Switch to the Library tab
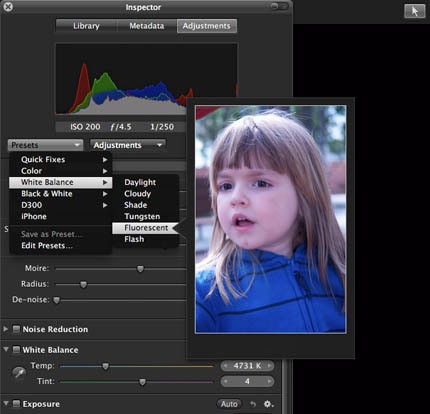 (86, 26)
